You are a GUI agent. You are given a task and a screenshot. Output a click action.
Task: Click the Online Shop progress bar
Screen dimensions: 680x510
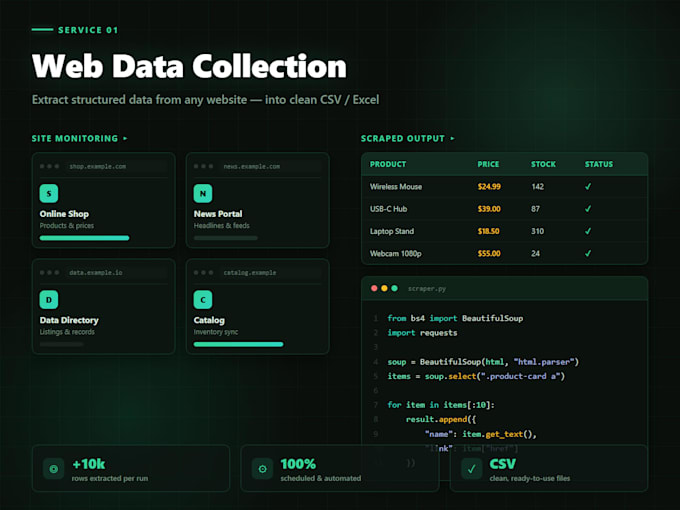tap(84, 238)
